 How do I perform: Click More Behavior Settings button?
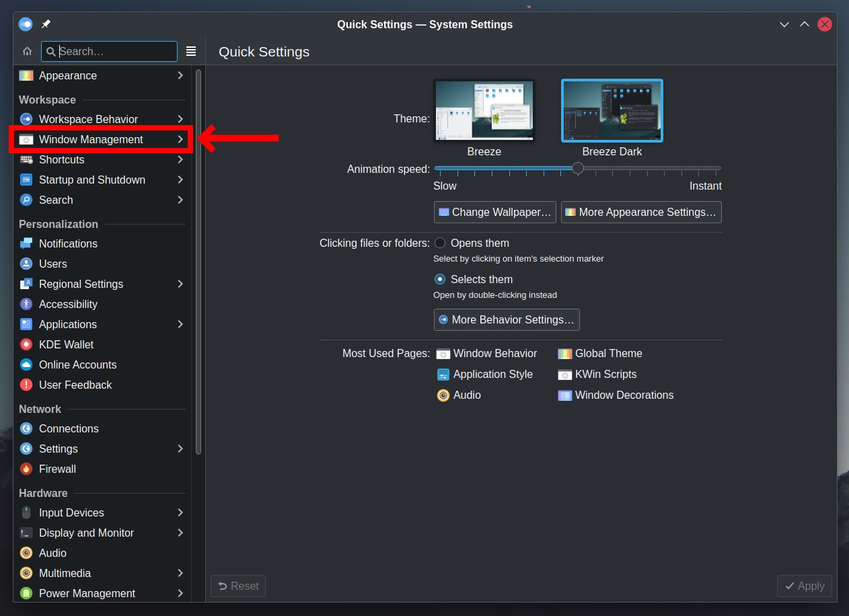(507, 319)
